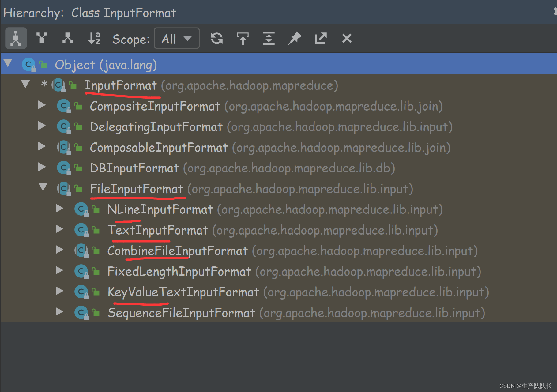Screen dimensions: 557x392
Task: Click the Hierarchy: Class InputFormat title
Action: coord(89,13)
